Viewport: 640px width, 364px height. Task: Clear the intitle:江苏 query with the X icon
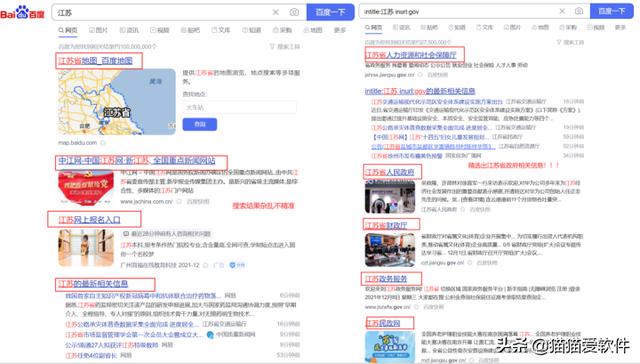[562, 11]
